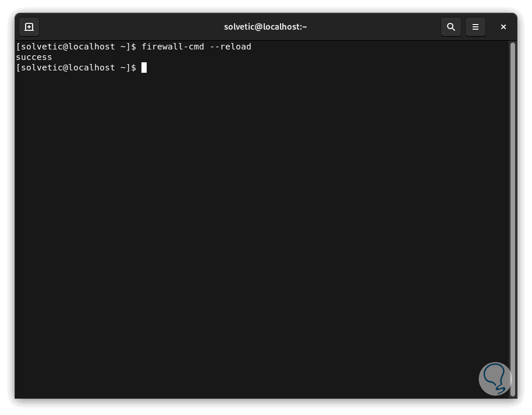Screen dimensions: 532x415
Task: Click the firewall-cmd command word
Action: tap(173, 47)
